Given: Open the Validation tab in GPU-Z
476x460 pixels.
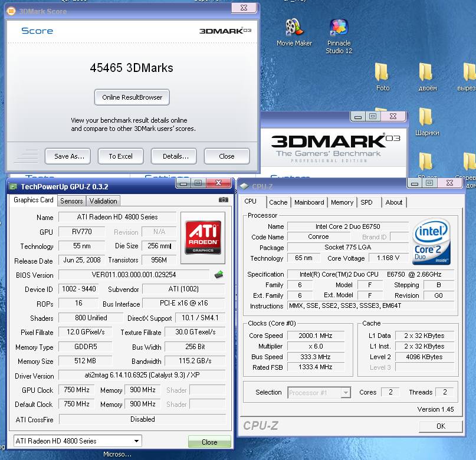Looking at the screenshot, I should pyautogui.click(x=103, y=201).
